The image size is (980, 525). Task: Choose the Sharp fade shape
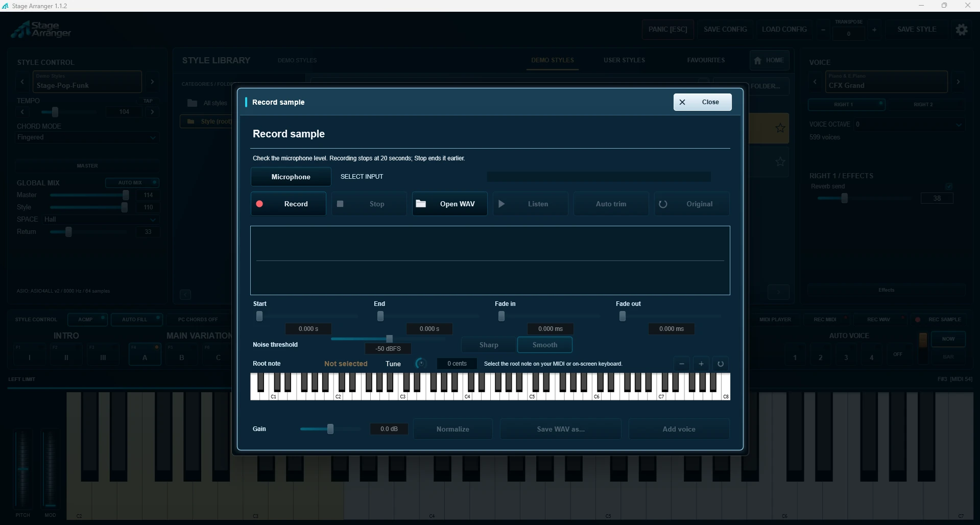pos(489,345)
